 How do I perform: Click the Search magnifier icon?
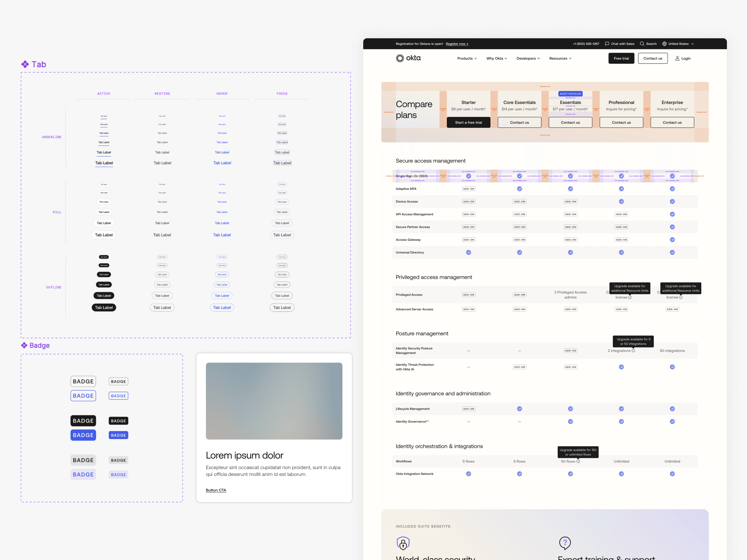point(642,44)
